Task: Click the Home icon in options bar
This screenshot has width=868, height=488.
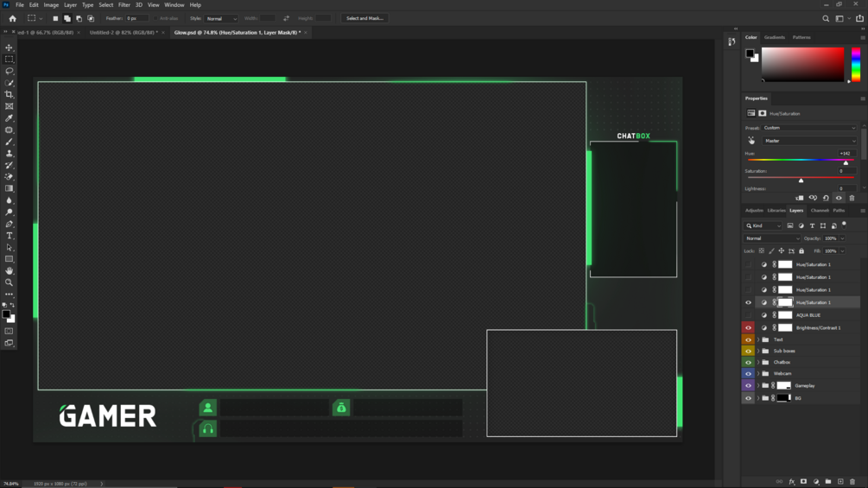Action: (12, 18)
